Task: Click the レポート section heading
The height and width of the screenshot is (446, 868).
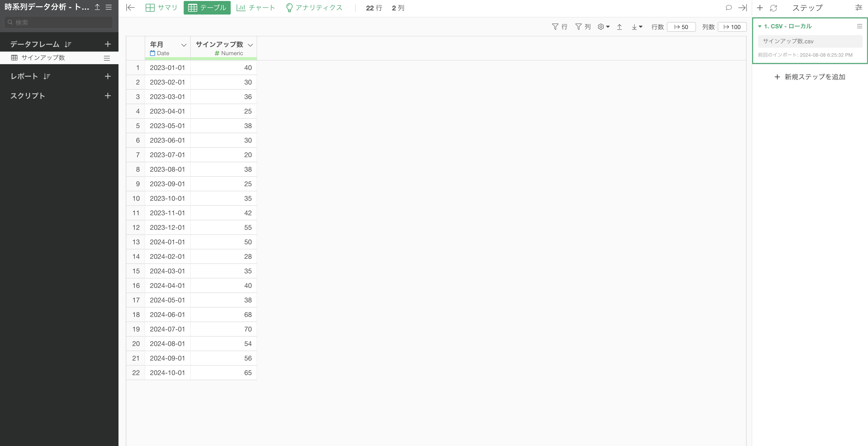Action: 24,77
